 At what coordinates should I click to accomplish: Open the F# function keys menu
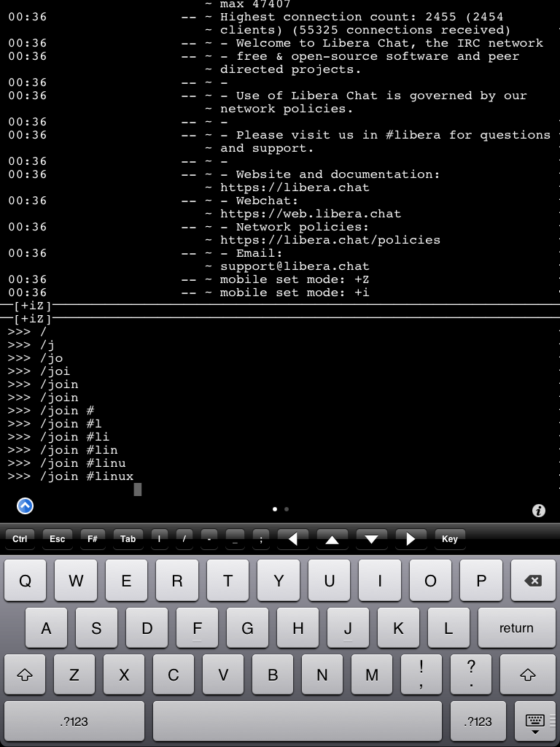[93, 539]
